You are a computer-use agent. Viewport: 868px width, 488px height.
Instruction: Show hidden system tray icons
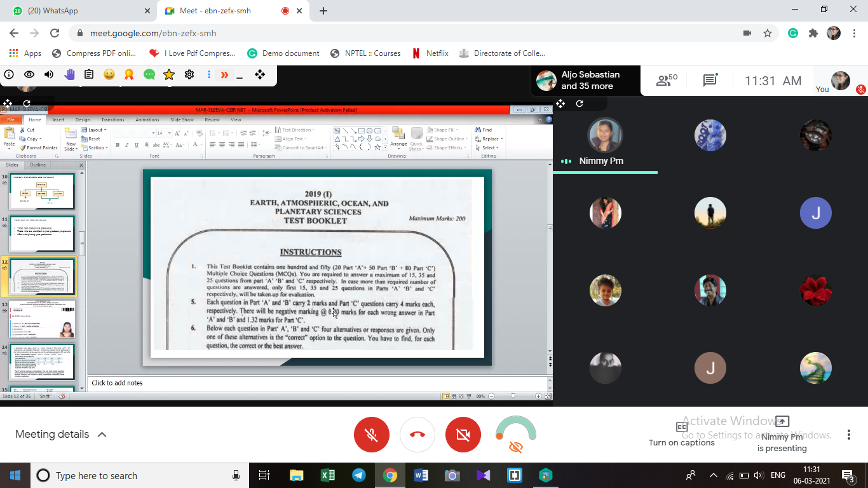[x=714, y=475]
